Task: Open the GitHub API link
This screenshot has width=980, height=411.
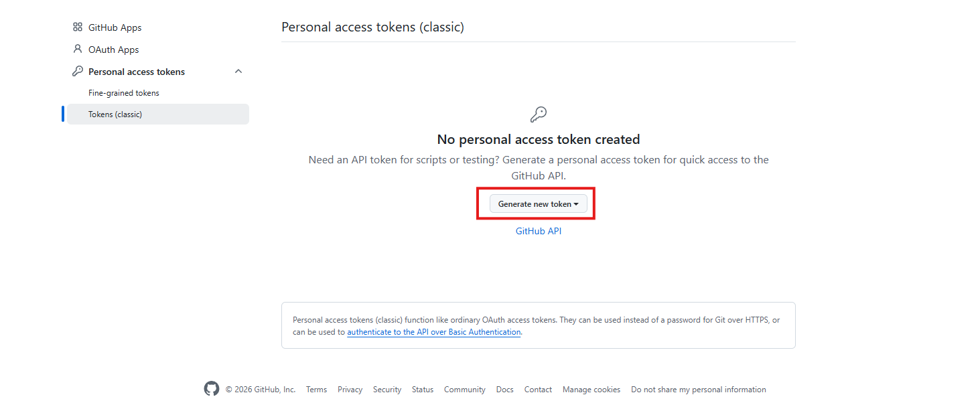Action: pos(538,230)
